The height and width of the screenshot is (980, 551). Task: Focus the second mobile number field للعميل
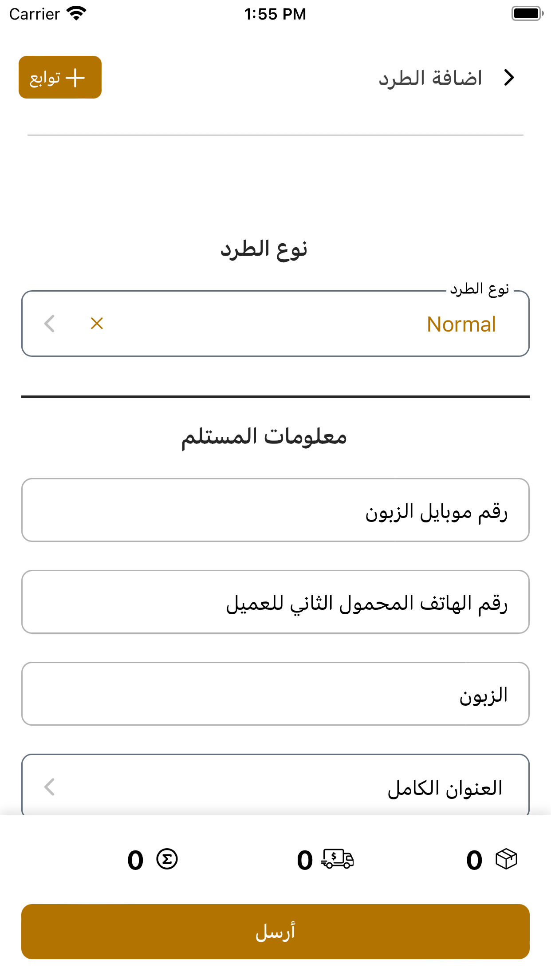(x=275, y=602)
